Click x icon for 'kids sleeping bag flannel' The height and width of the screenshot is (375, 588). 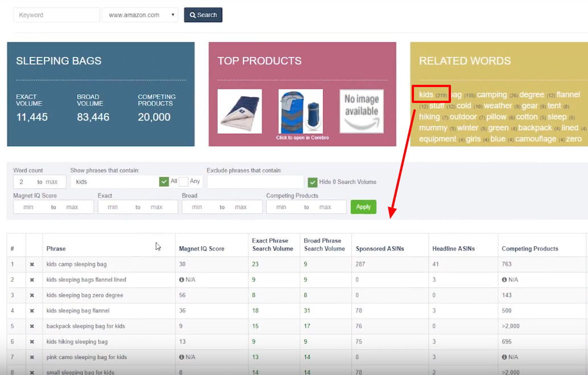32,311
